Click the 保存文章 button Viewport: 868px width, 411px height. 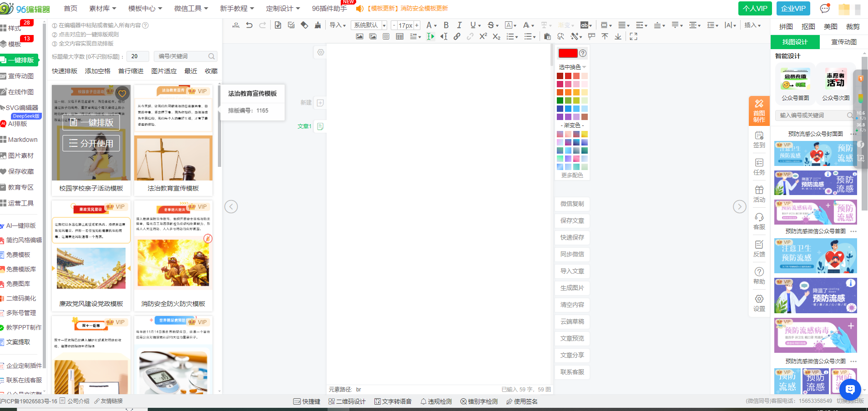tap(572, 221)
